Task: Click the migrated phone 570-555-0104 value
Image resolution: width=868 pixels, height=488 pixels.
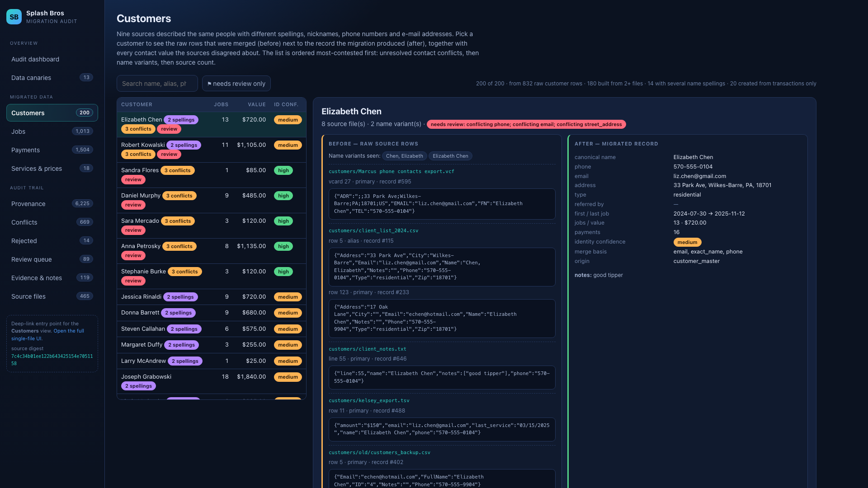Action: (x=693, y=167)
